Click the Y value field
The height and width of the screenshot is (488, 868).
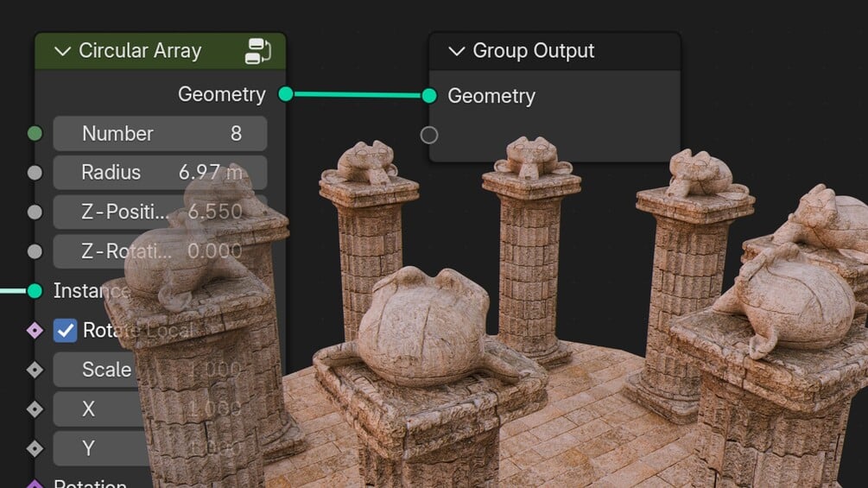tap(160, 448)
